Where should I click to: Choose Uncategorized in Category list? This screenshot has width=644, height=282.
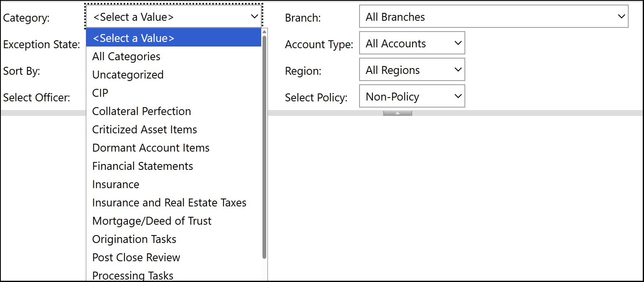tap(128, 75)
